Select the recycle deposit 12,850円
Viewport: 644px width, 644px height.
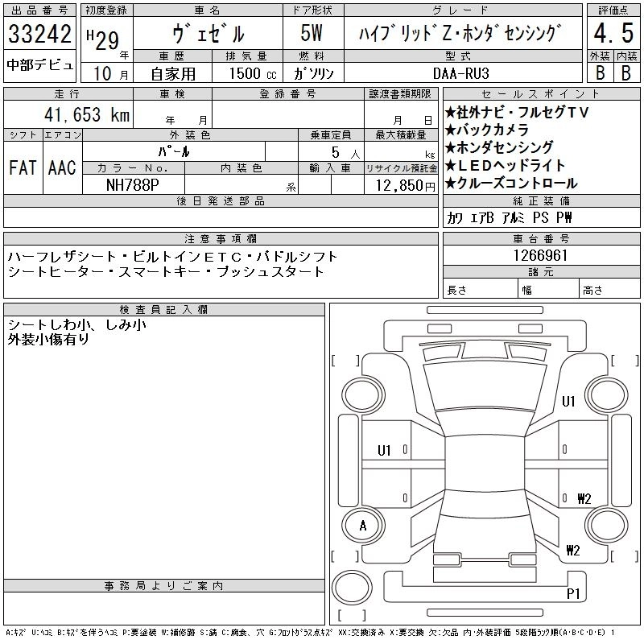pos(405,186)
